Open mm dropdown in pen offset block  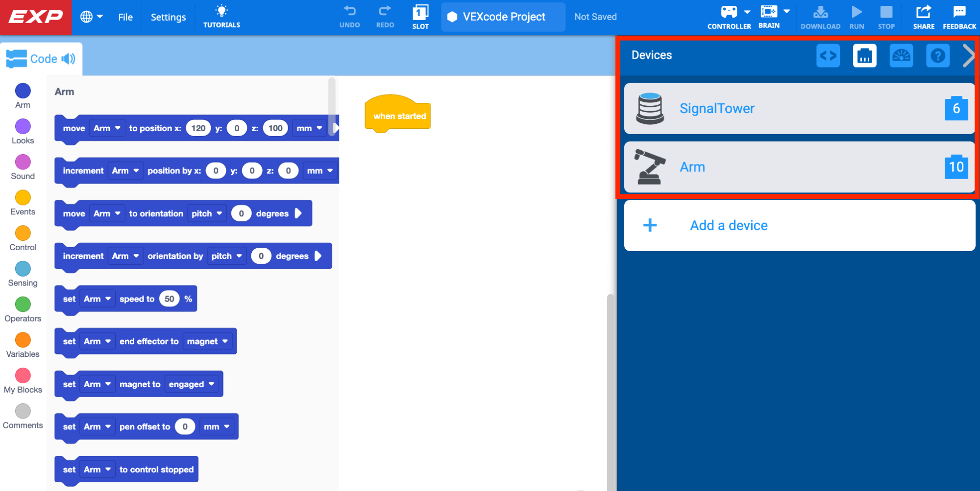coord(217,427)
